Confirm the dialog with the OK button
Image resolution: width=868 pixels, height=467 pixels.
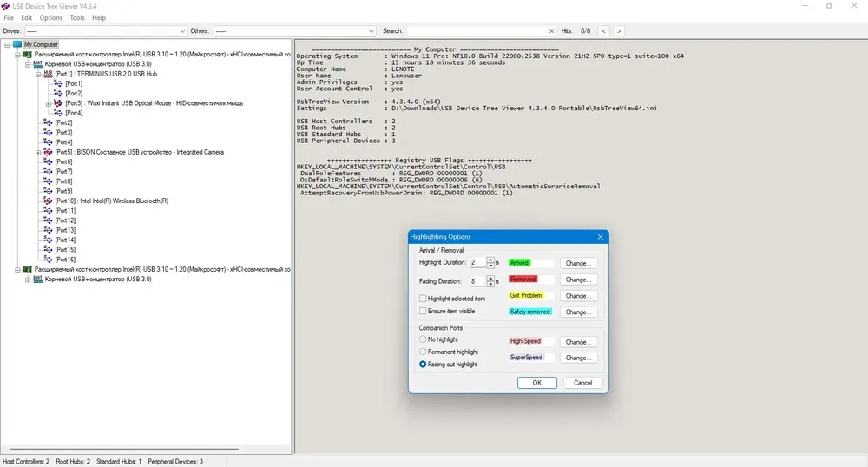(537, 383)
